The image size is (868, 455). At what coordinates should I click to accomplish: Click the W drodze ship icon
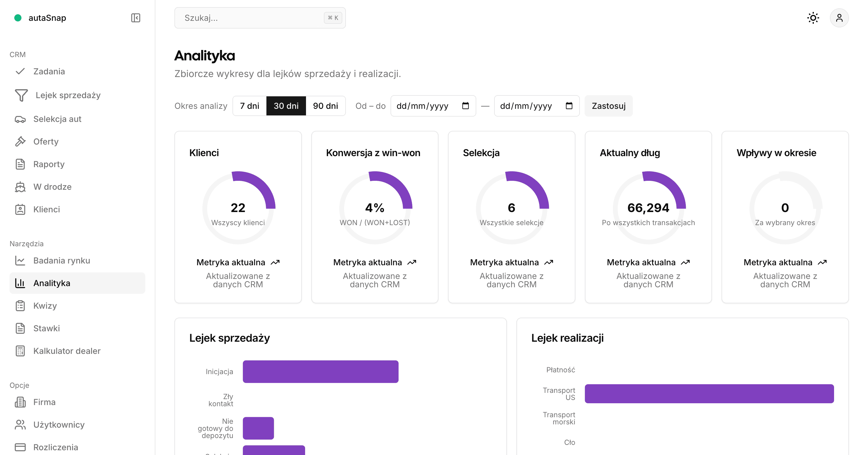20,187
